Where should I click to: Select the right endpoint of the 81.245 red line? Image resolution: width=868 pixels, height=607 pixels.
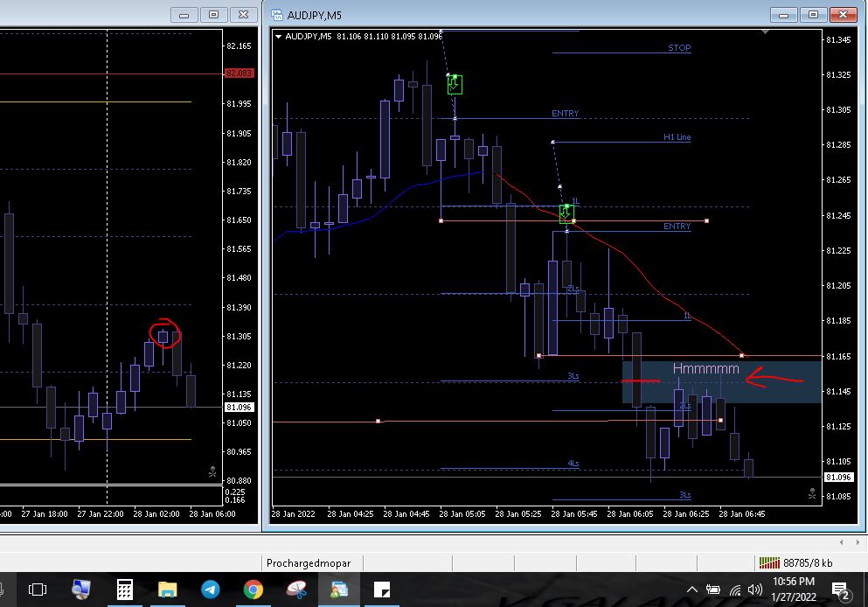[x=706, y=220]
